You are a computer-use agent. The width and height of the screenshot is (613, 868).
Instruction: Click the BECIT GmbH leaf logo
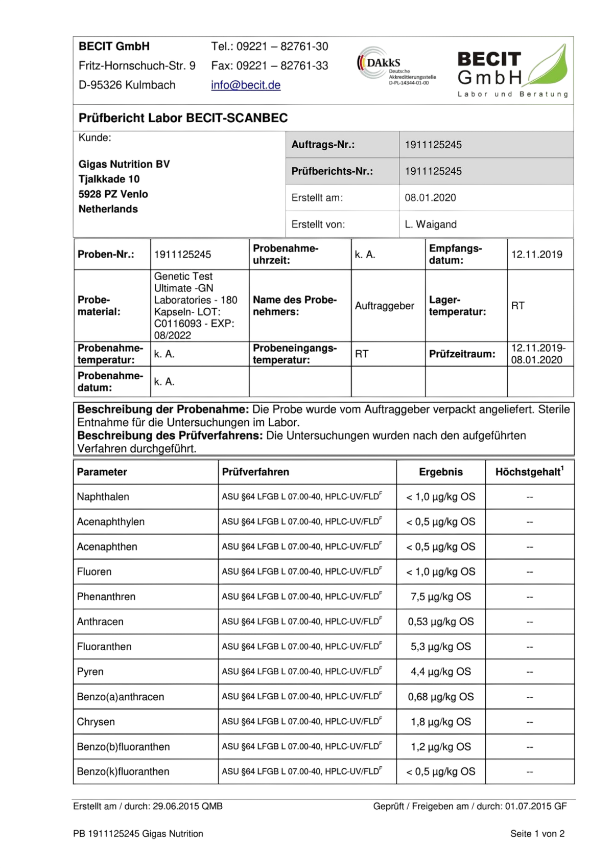513,71
